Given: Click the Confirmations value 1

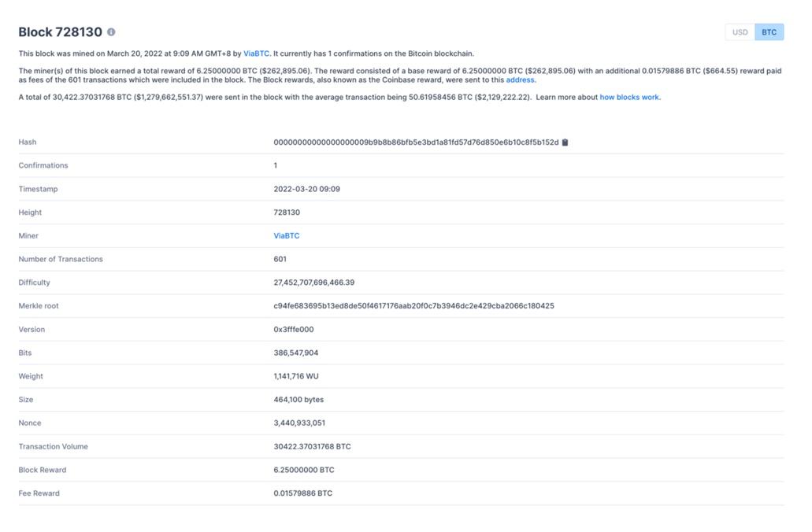Looking at the screenshot, I should click(x=276, y=165).
